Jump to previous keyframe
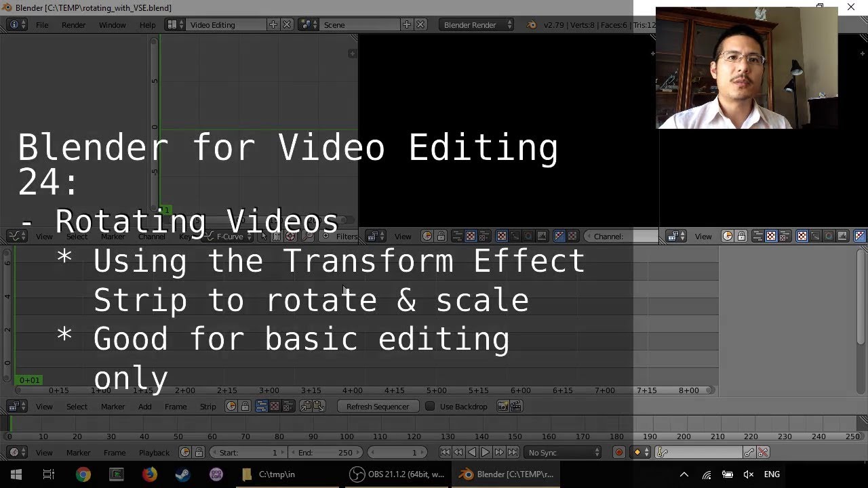 (x=458, y=452)
